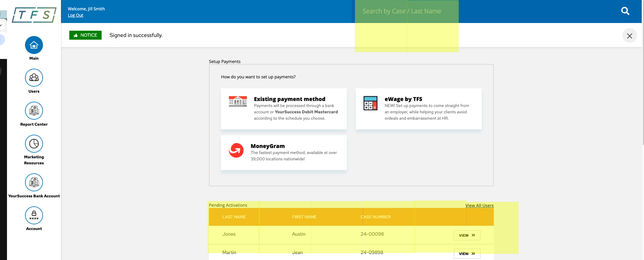Choose the eWage by TFS card
The image size is (644, 260).
point(418,109)
